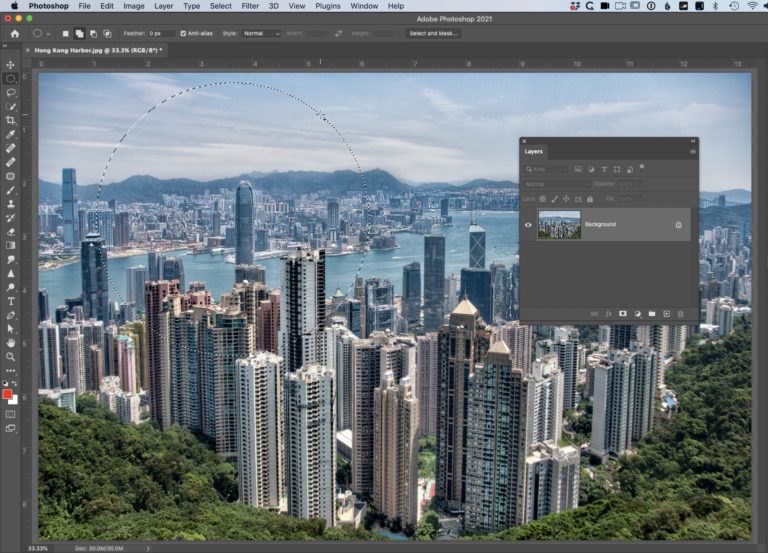Screen dimensions: 768x553
Task: Select the Eraser tool
Action: [x=10, y=232]
